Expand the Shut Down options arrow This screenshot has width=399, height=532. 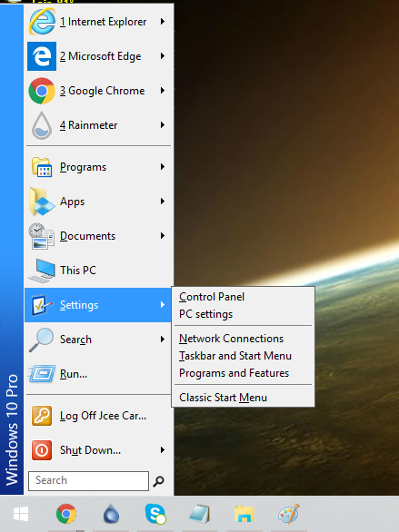[x=163, y=450]
